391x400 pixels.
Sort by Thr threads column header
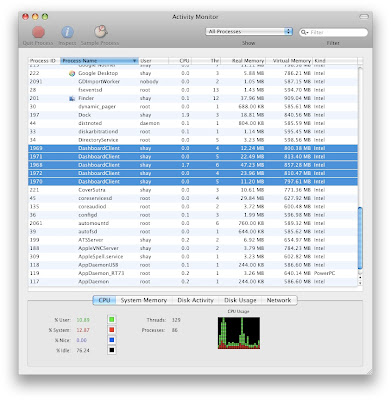point(205,61)
